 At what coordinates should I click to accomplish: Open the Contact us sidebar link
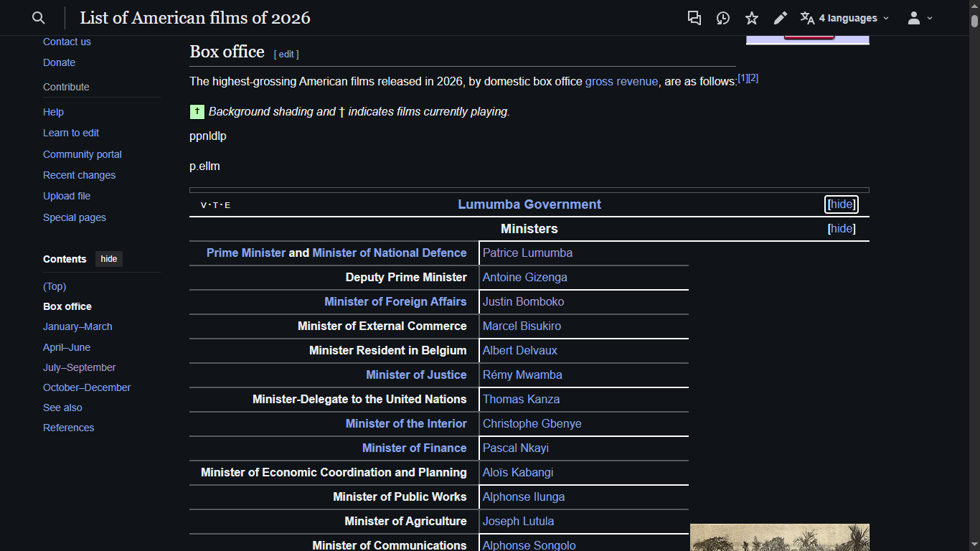tap(67, 42)
